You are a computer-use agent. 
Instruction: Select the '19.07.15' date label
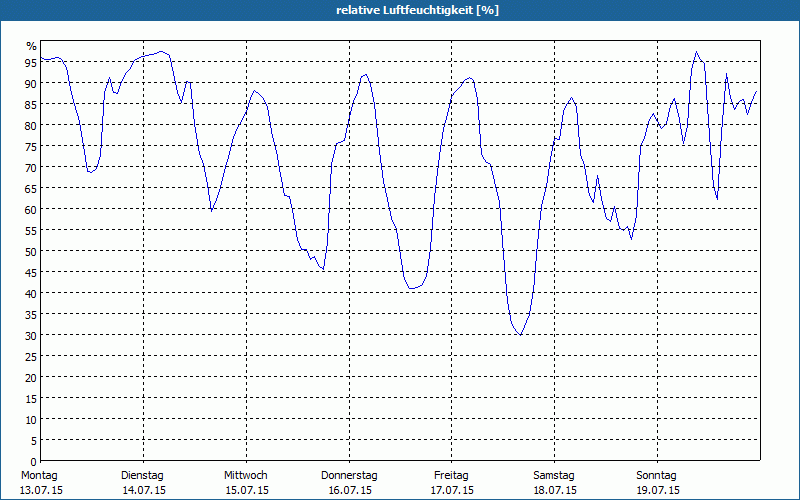(x=658, y=491)
